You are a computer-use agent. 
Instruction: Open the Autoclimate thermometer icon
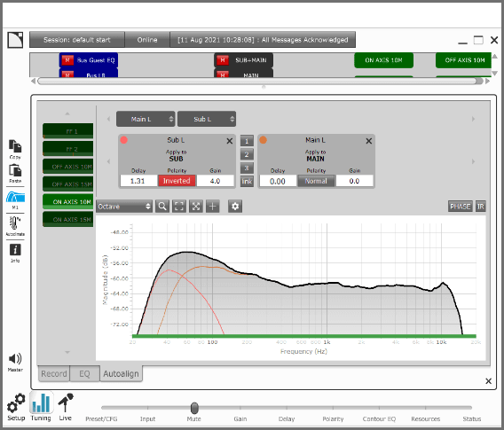(x=15, y=223)
